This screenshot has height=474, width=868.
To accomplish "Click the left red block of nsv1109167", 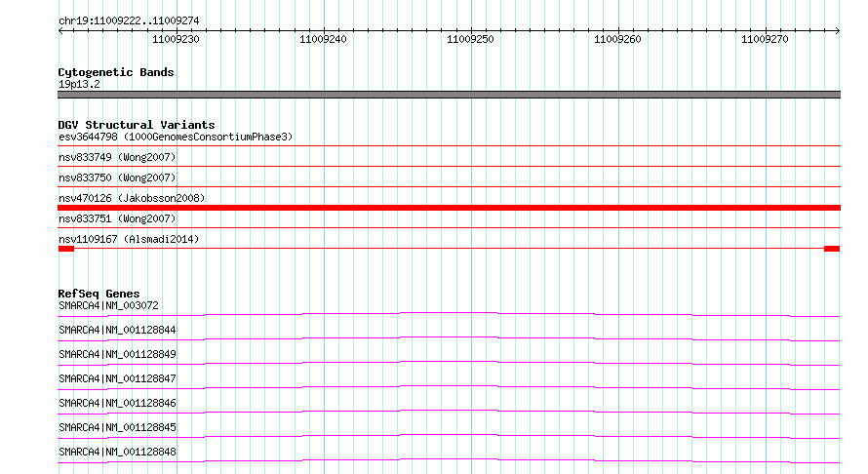I will (x=66, y=249).
